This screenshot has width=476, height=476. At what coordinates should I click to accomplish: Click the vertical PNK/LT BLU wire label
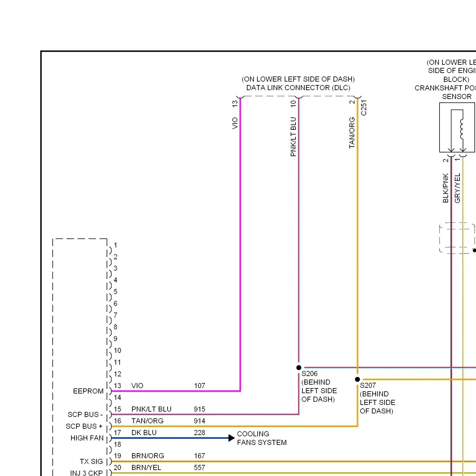[x=293, y=137]
